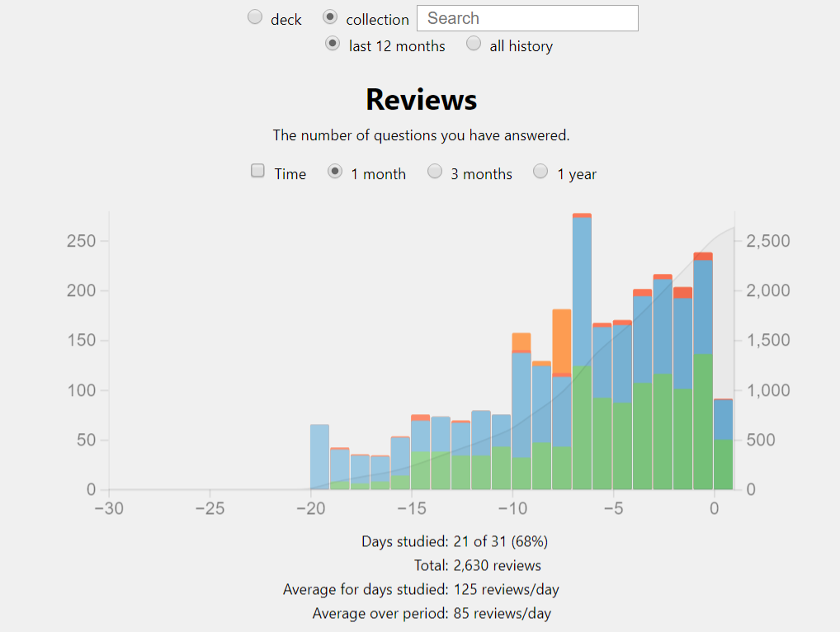The height and width of the screenshot is (632, 840).
Task: Click the -30 label on x axis
Action: point(109,508)
